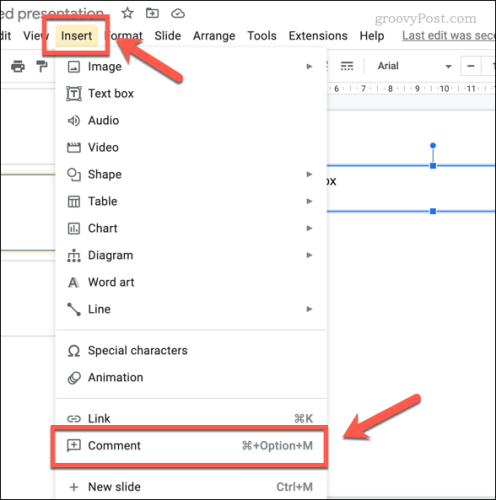The height and width of the screenshot is (500, 496).
Task: Insert Special characters
Action: pos(191,350)
